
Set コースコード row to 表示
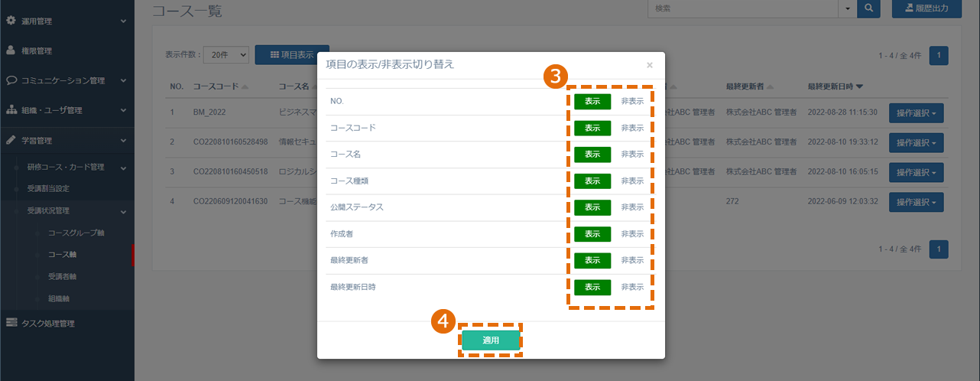pyautogui.click(x=592, y=128)
